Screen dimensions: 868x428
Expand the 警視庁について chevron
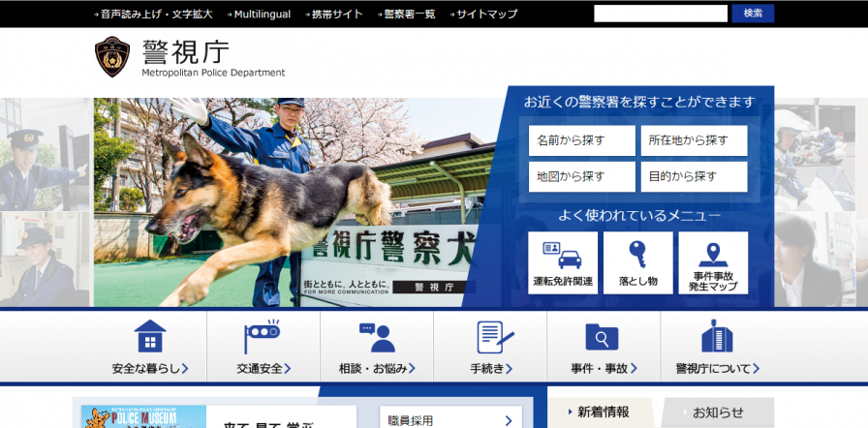pos(756,369)
